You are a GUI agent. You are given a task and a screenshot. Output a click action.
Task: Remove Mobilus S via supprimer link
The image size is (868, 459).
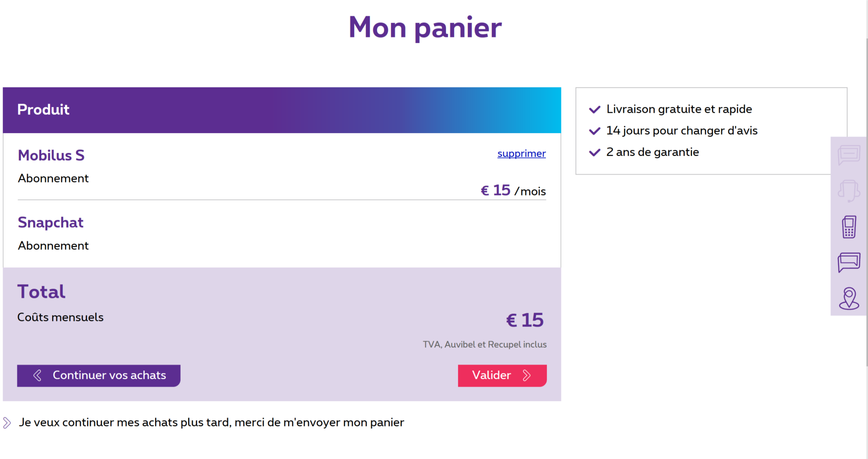point(521,153)
